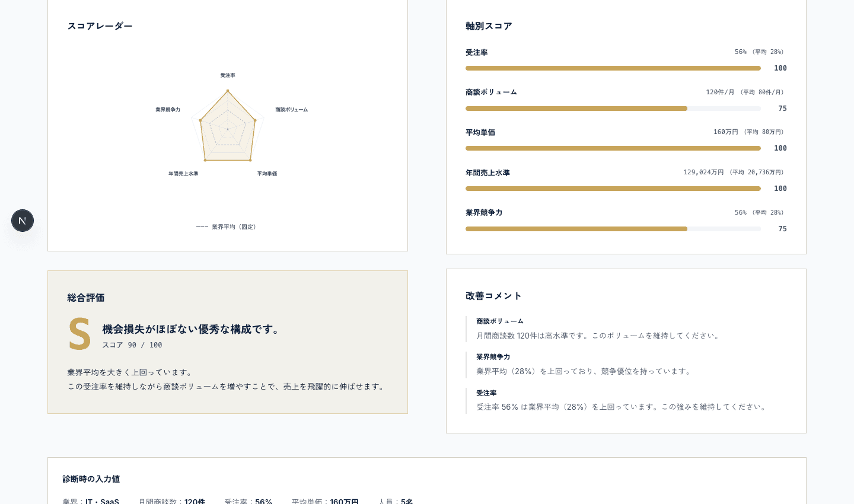Click the 受注率 radar axis label

(x=228, y=75)
